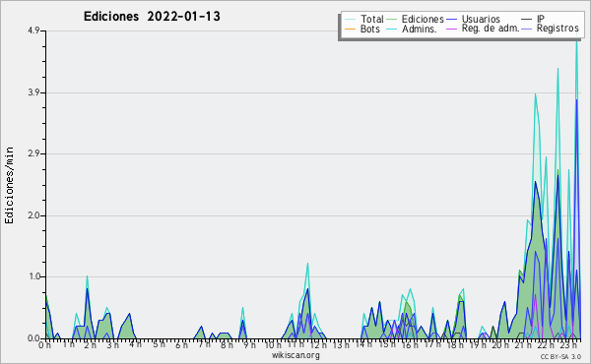Click the '9 h' x-axis label
The image size is (591, 364).
(x=250, y=344)
